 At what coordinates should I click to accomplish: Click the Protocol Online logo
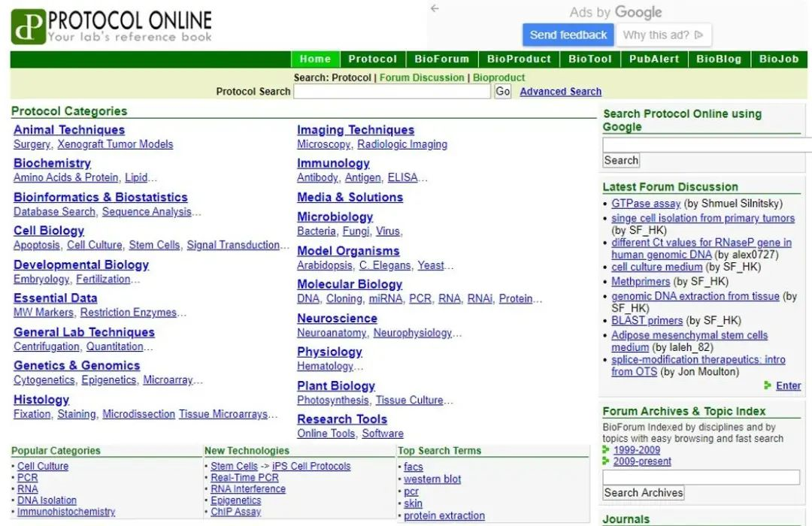pyautogui.click(x=111, y=26)
